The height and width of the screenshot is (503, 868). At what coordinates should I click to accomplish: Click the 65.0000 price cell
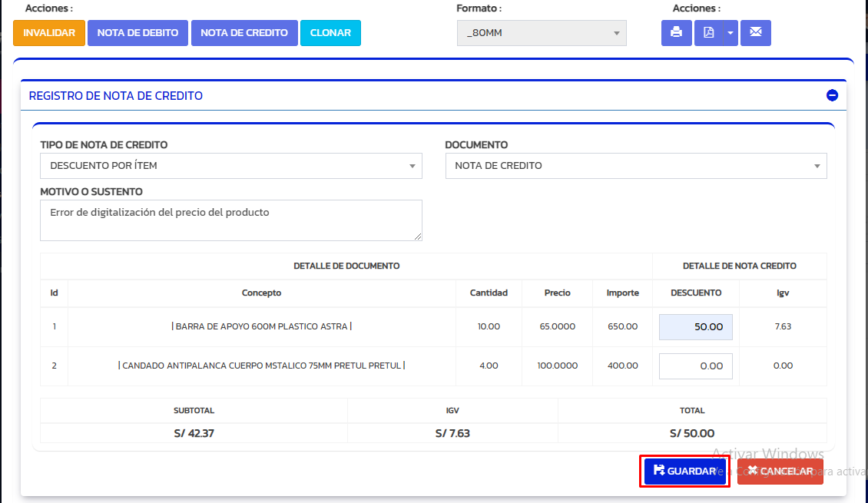[557, 326]
